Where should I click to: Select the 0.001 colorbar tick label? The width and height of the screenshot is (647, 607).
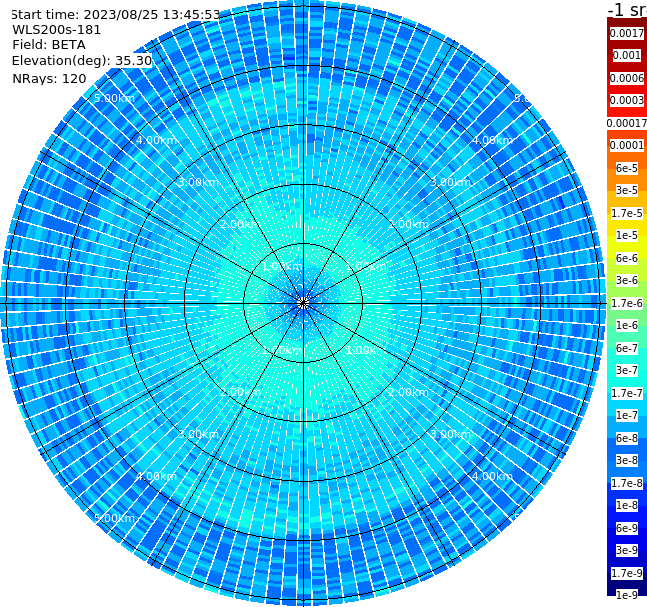(627, 55)
